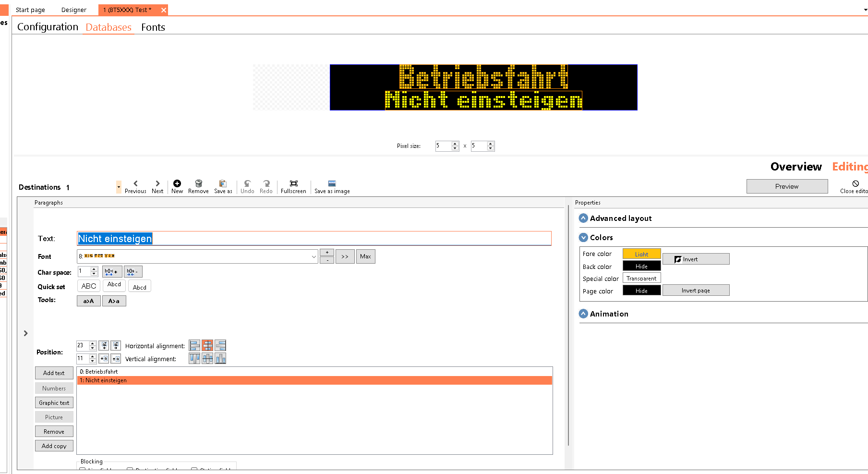This screenshot has height=474, width=868.
Task: Click the Redo icon
Action: [266, 187]
